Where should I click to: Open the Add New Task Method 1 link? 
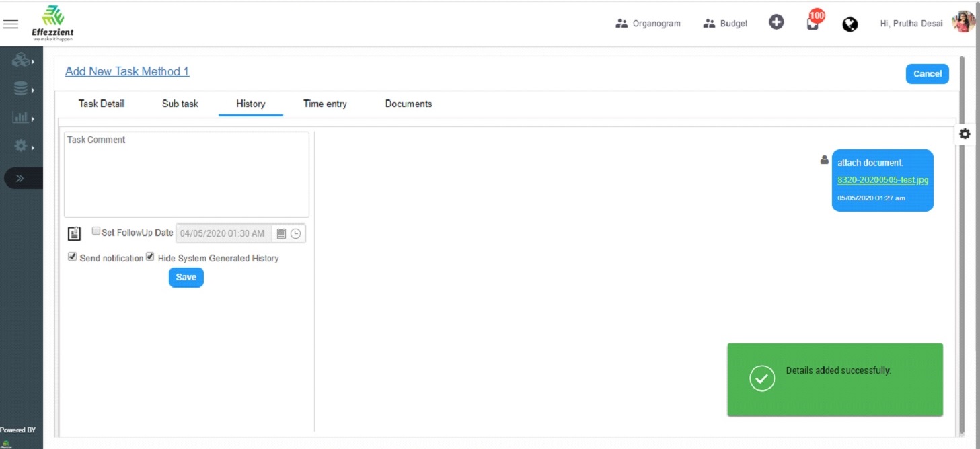click(127, 71)
